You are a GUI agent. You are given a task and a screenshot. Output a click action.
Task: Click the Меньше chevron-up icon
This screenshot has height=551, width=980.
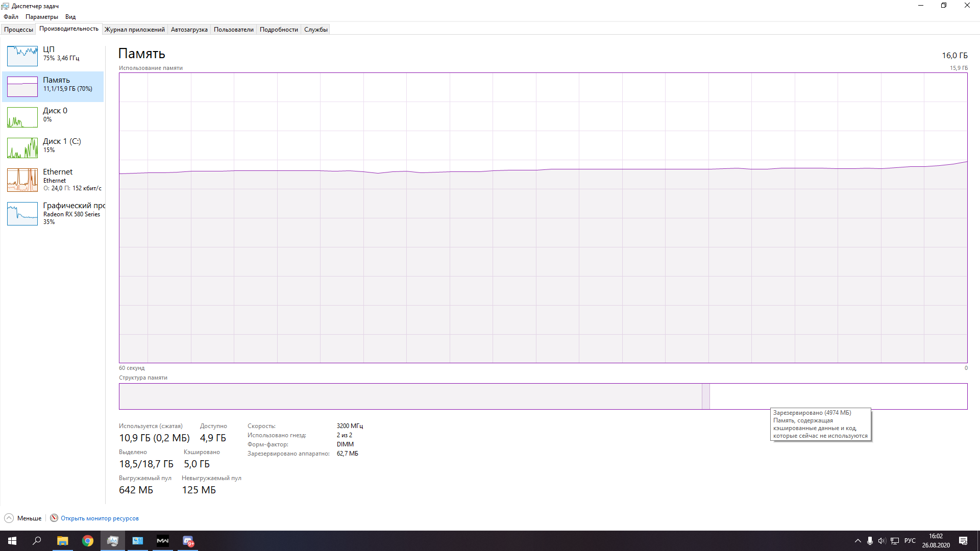tap(9, 518)
